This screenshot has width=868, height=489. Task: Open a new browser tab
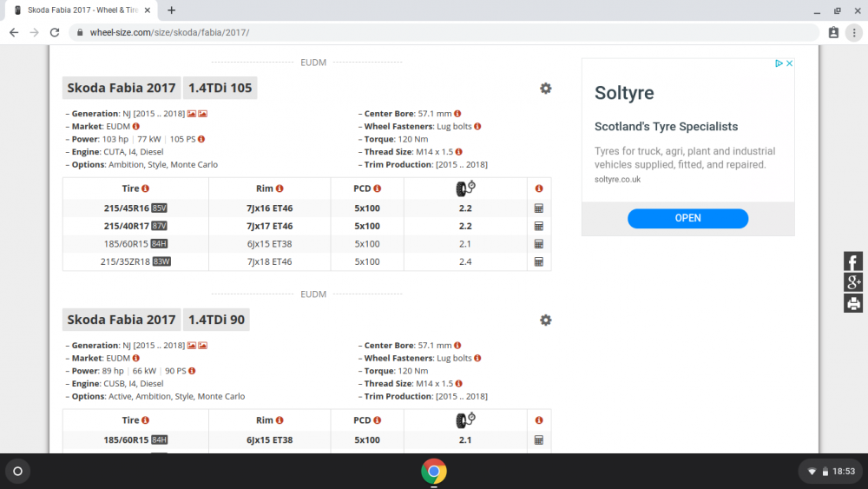click(172, 10)
